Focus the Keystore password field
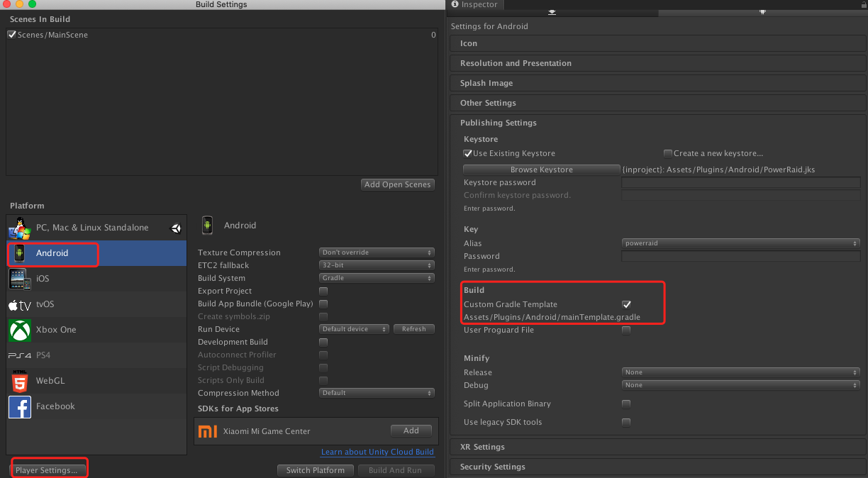 [741, 182]
